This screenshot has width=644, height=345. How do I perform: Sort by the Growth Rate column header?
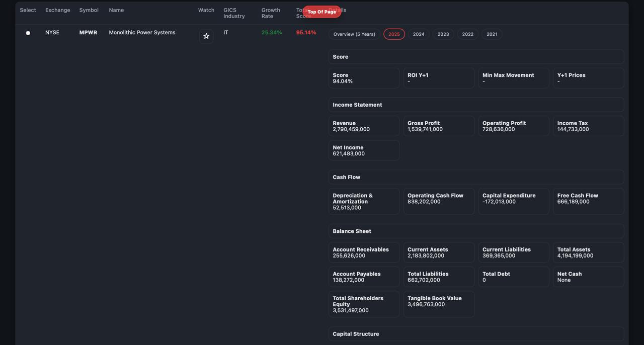point(271,13)
